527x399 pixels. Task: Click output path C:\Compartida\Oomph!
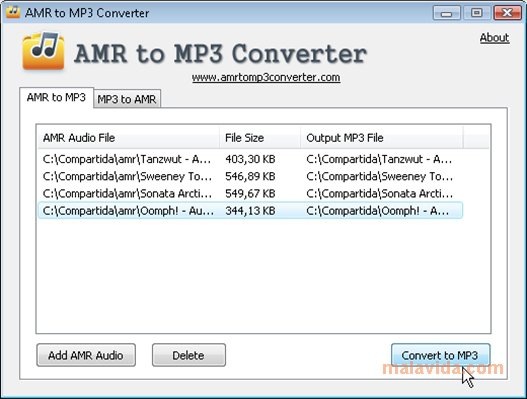pyautogui.click(x=377, y=211)
